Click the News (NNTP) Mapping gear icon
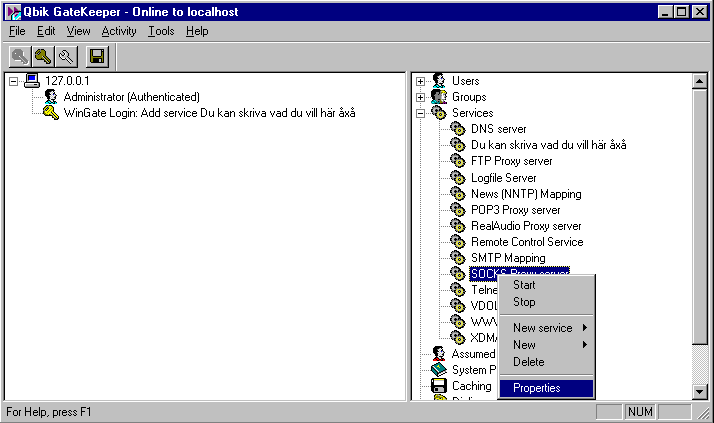 (x=458, y=194)
